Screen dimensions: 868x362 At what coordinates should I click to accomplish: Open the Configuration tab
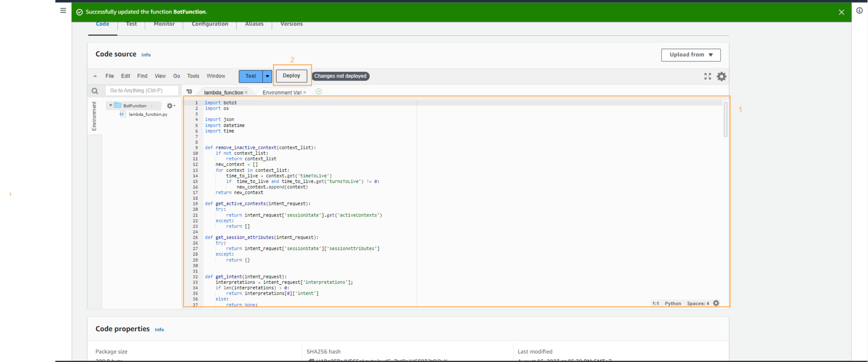click(x=210, y=24)
